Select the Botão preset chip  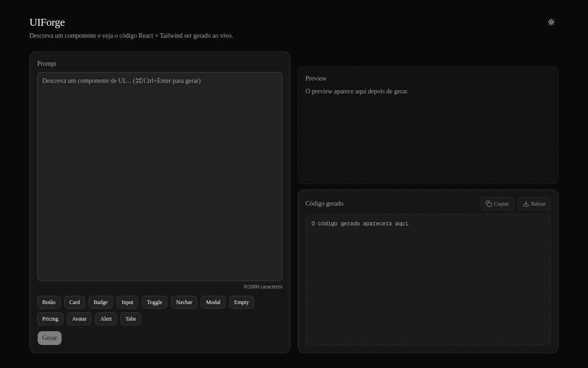[49, 302]
